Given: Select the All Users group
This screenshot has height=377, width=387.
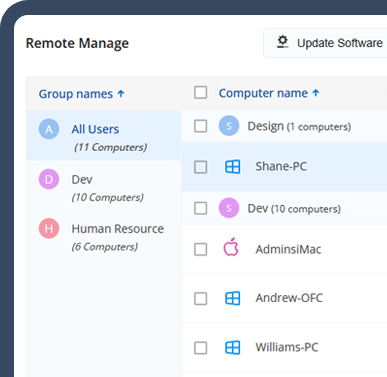Looking at the screenshot, I should [104, 136].
